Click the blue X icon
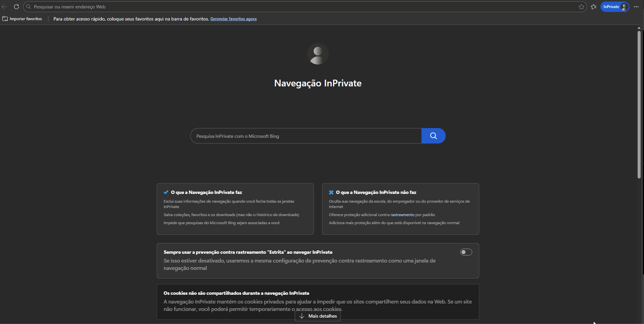This screenshot has height=324, width=644. point(331,192)
